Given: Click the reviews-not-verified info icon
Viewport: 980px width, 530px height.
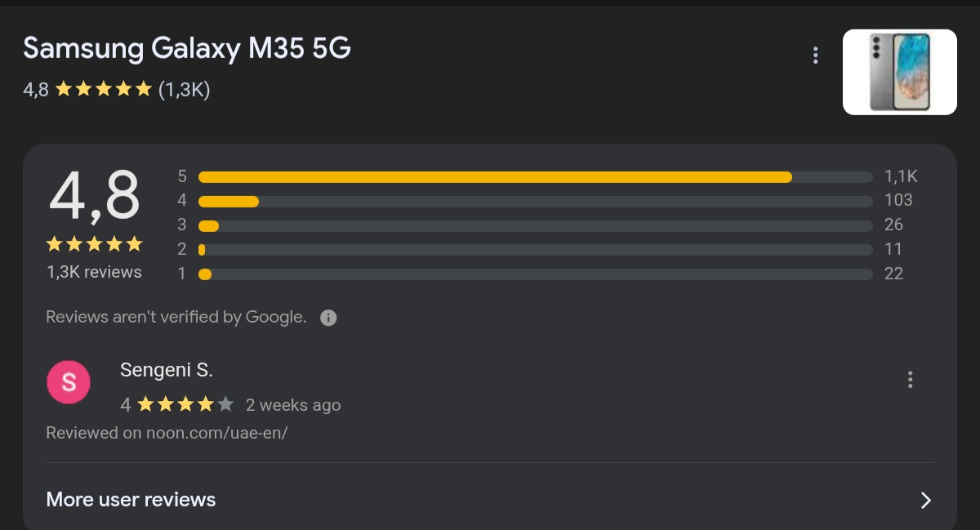Looking at the screenshot, I should tap(328, 318).
